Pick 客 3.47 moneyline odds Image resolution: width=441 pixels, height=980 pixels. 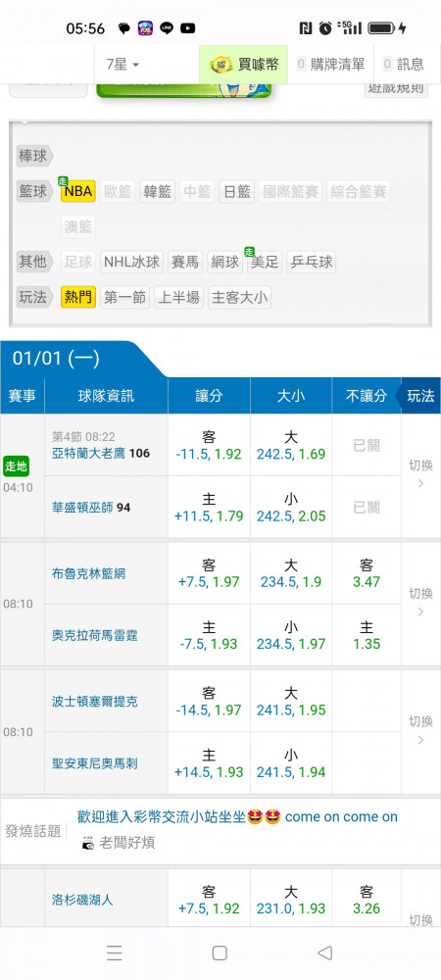[x=367, y=573]
